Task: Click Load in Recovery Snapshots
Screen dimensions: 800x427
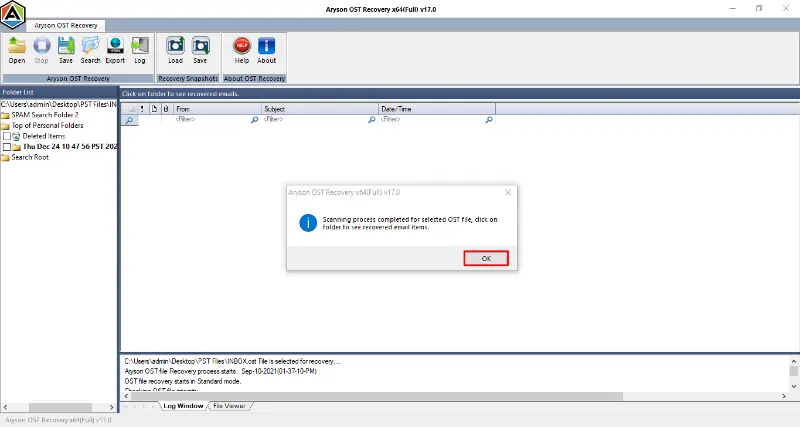Action: tap(176, 50)
